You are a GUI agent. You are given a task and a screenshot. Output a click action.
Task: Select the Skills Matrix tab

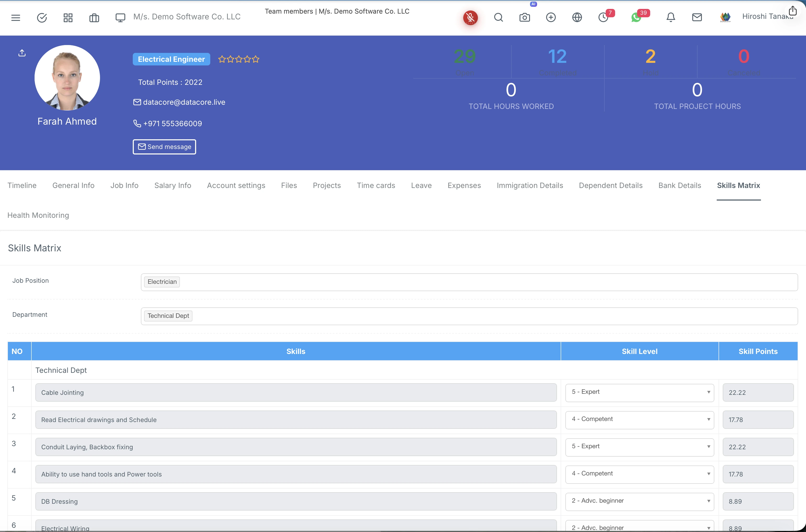(x=738, y=186)
